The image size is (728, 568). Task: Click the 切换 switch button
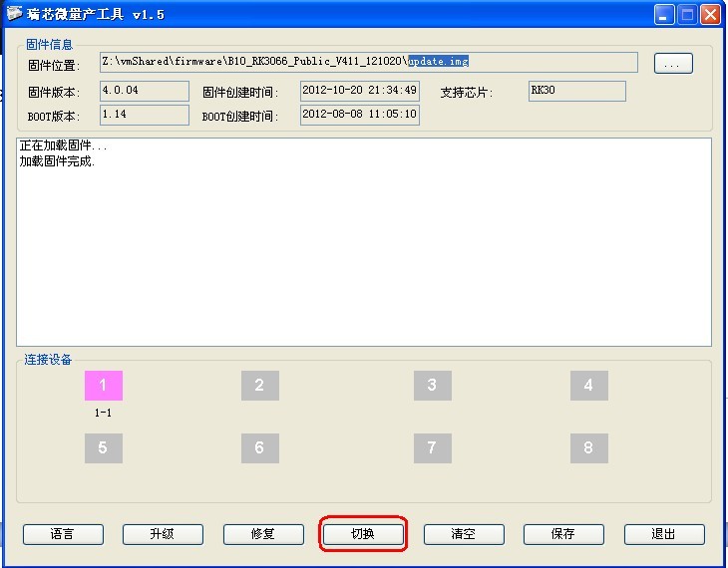[363, 534]
